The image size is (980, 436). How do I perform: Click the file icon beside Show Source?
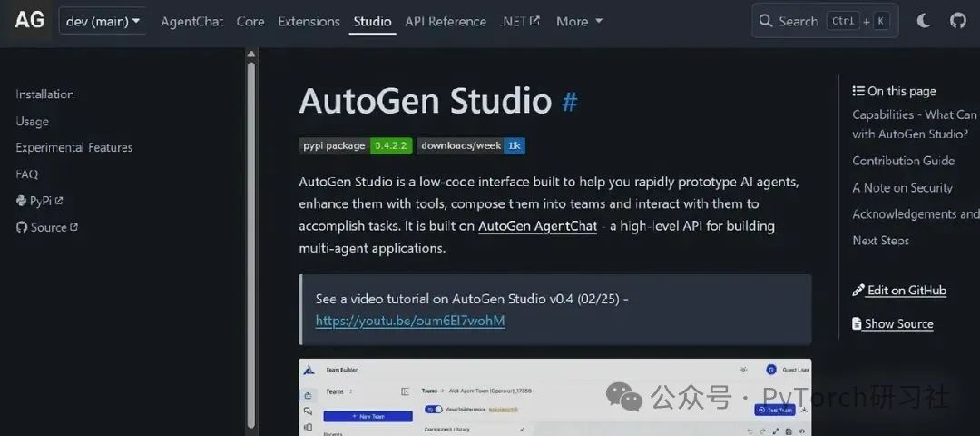(857, 323)
